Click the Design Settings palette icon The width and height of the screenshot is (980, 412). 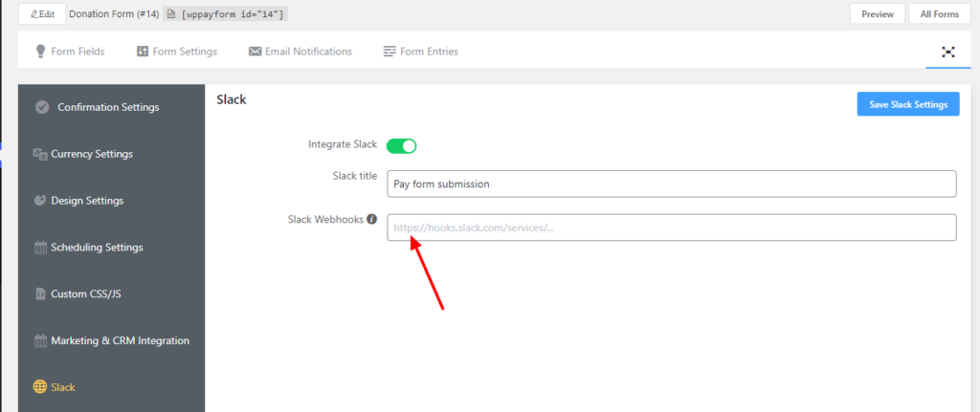click(40, 201)
